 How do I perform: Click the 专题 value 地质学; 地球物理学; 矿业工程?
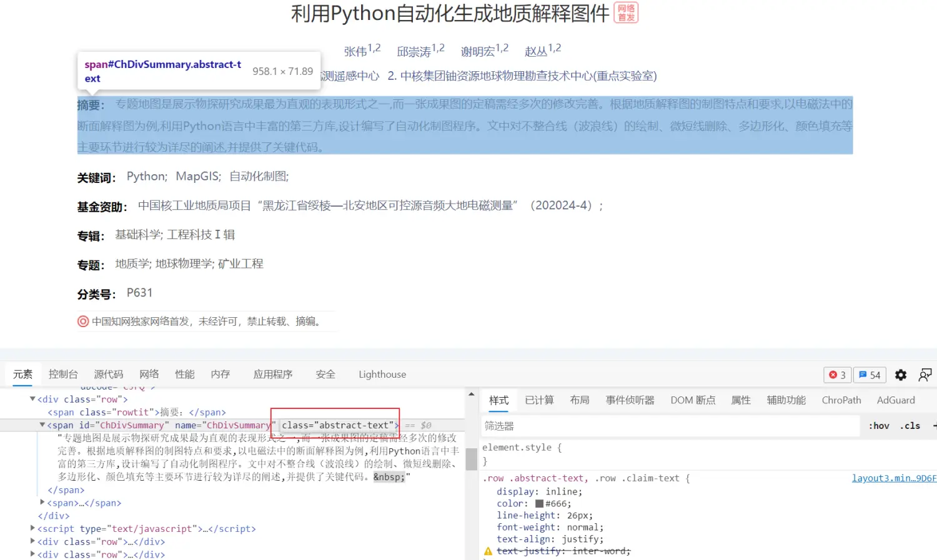(x=189, y=263)
